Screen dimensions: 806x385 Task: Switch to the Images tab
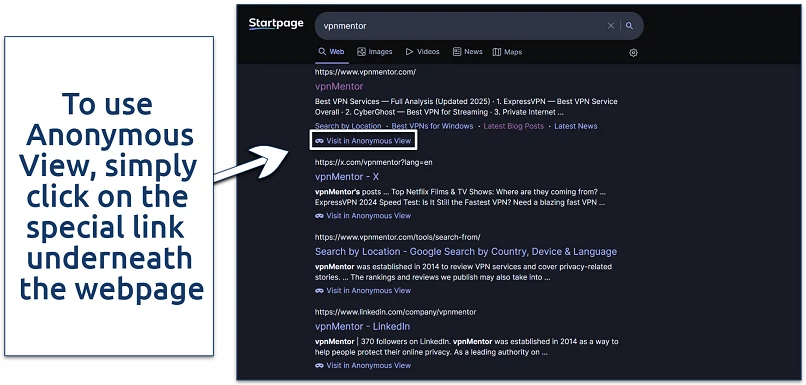pos(375,52)
